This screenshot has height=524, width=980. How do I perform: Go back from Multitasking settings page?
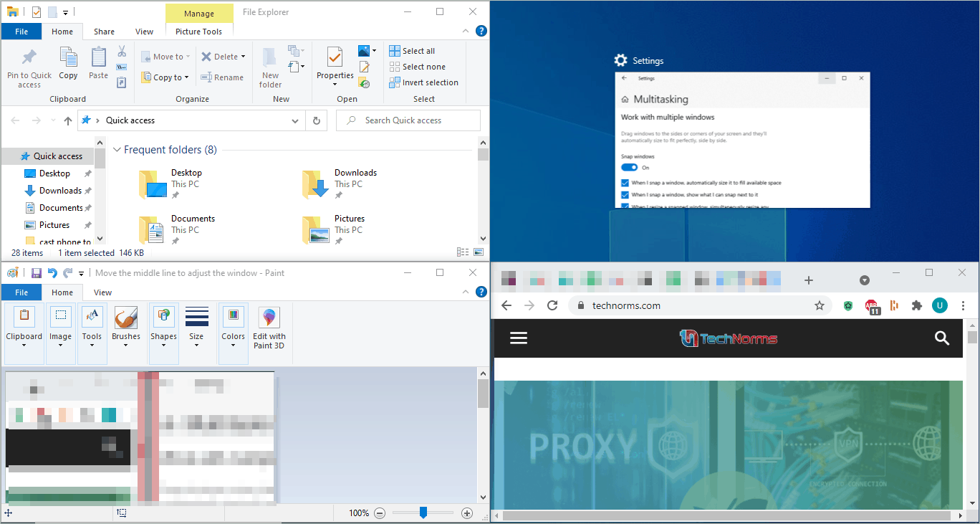(x=623, y=77)
